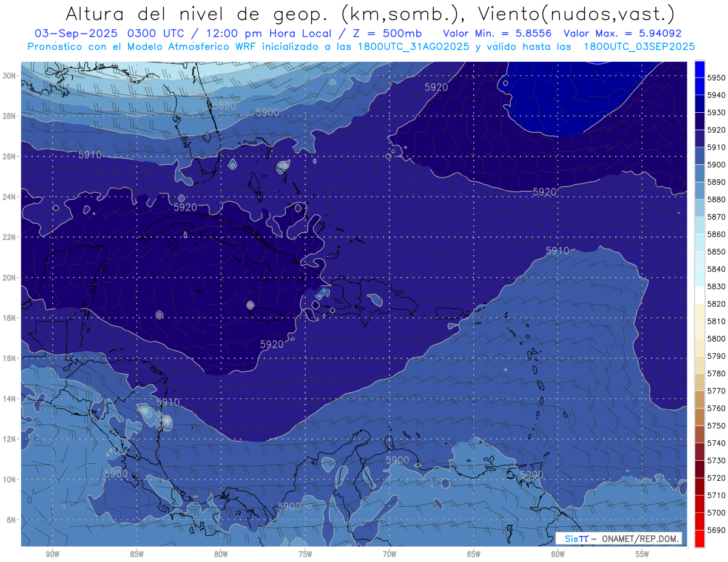The width and height of the screenshot is (728, 562).
Task: Click the 5700 colorbar label
Action: pos(716,512)
